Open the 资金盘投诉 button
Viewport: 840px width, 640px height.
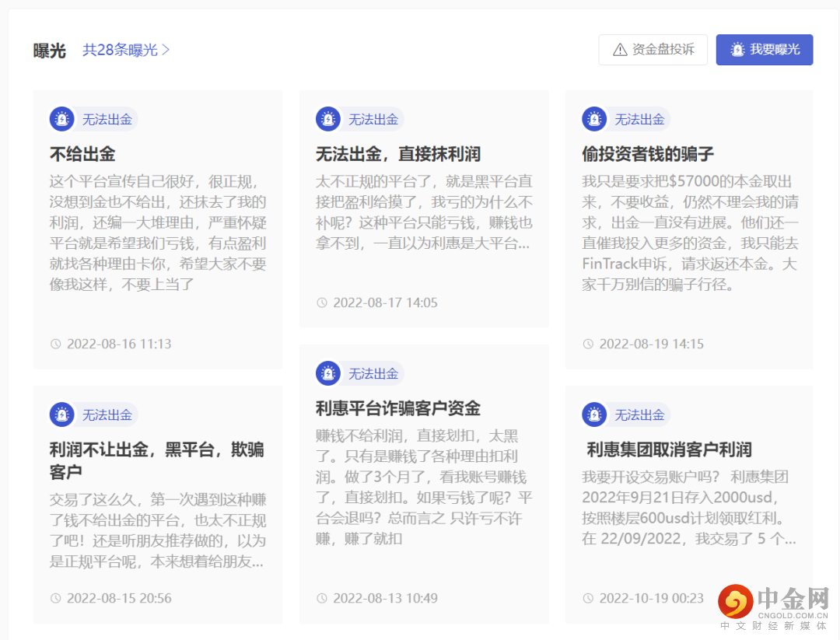(x=653, y=50)
